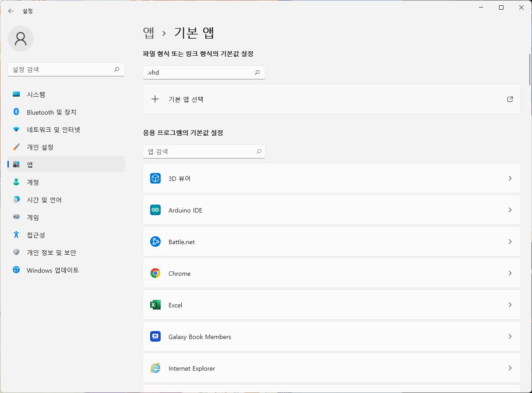Click the 앱 검색 input field
The width and height of the screenshot is (532, 393).
[x=204, y=151]
